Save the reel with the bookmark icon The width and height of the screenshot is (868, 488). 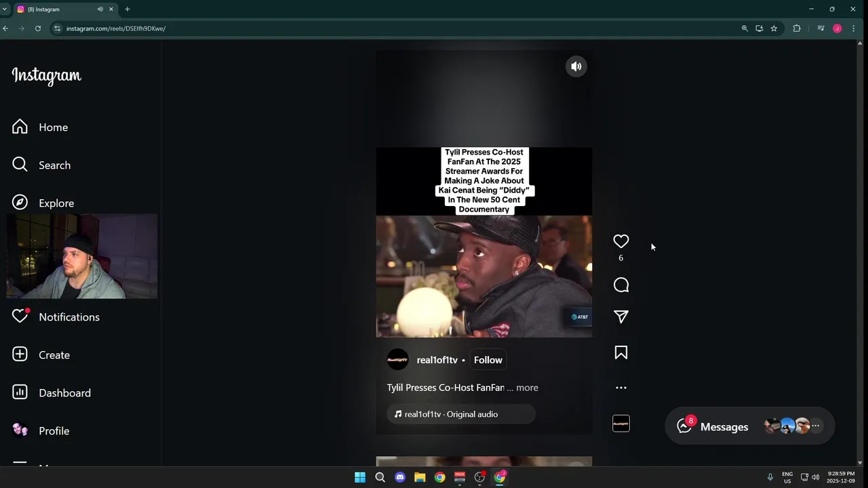(620, 352)
